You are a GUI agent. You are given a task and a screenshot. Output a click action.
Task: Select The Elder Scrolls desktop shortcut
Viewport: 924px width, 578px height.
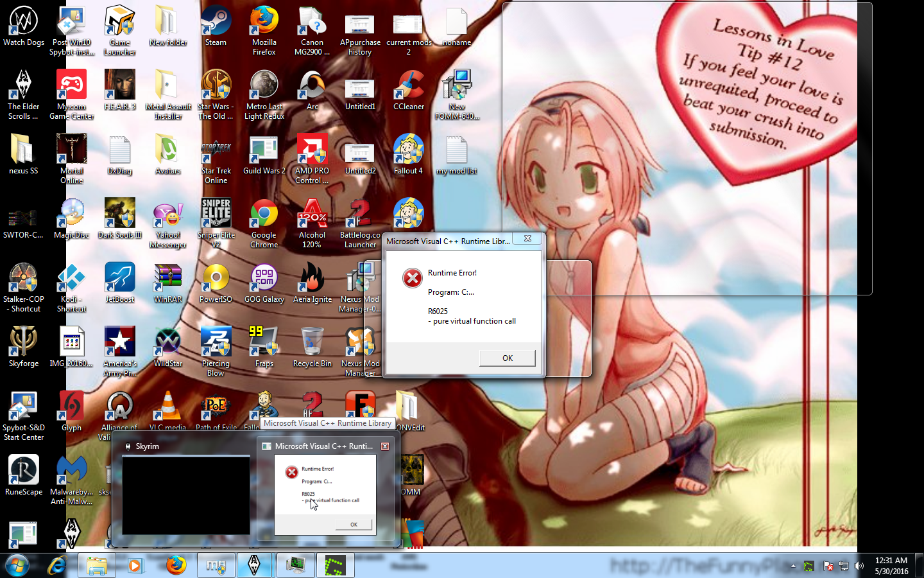24,95
